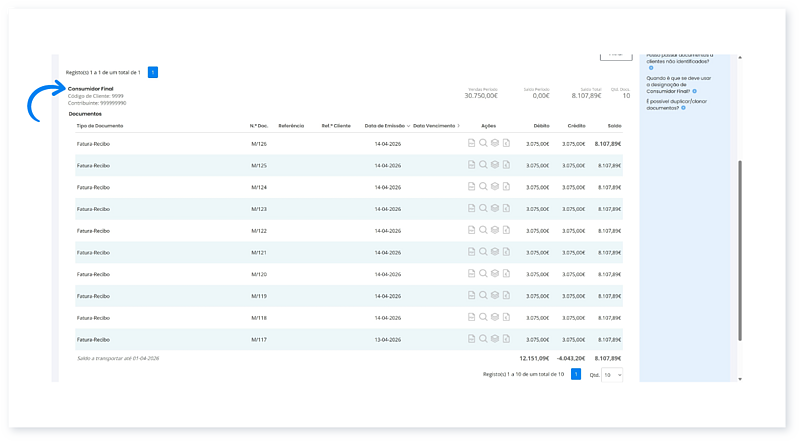Open PDF icon in the M/121 row

tap(472, 252)
